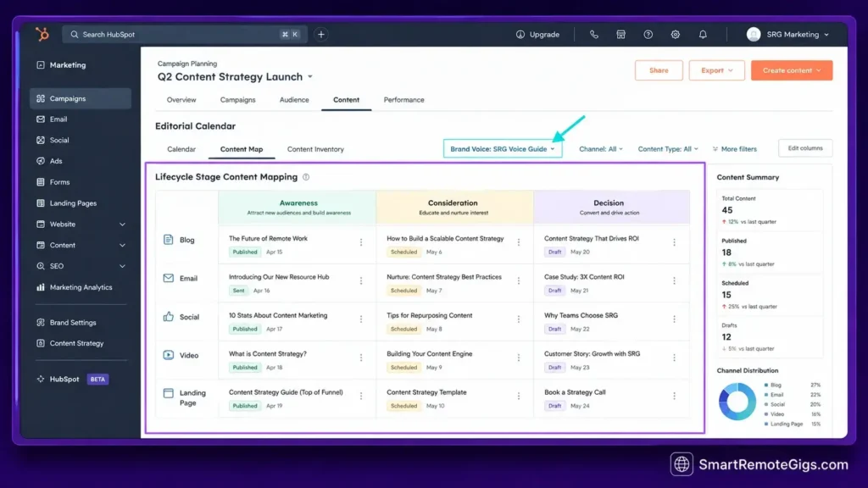Image resolution: width=868 pixels, height=488 pixels.
Task: Open options for Why Teams Choose SRG
Action: (x=674, y=319)
